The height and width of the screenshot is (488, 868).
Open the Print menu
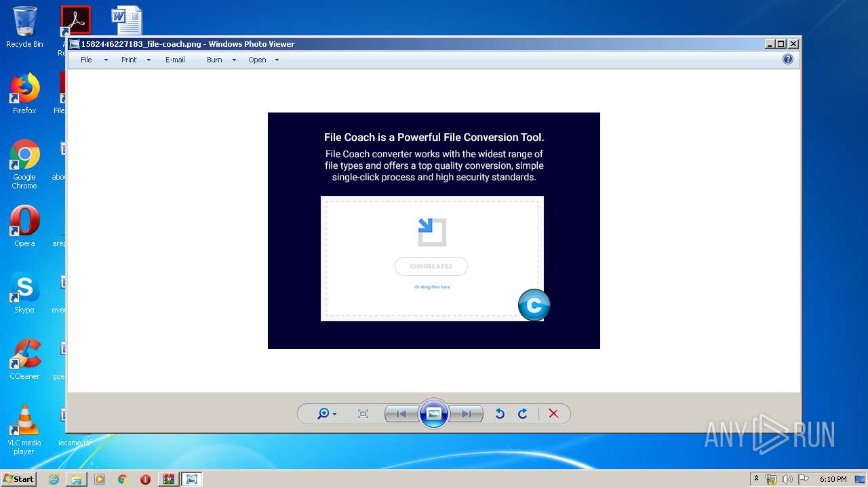[x=129, y=60]
